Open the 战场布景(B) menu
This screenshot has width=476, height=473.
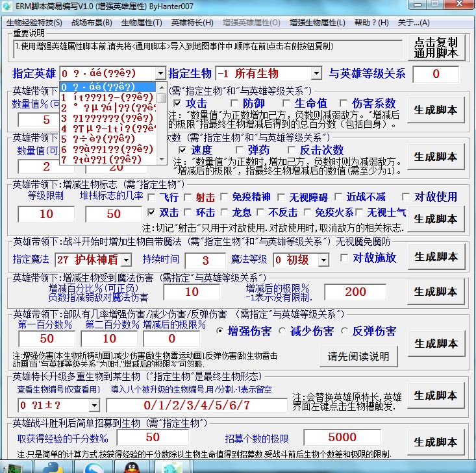coord(92,23)
